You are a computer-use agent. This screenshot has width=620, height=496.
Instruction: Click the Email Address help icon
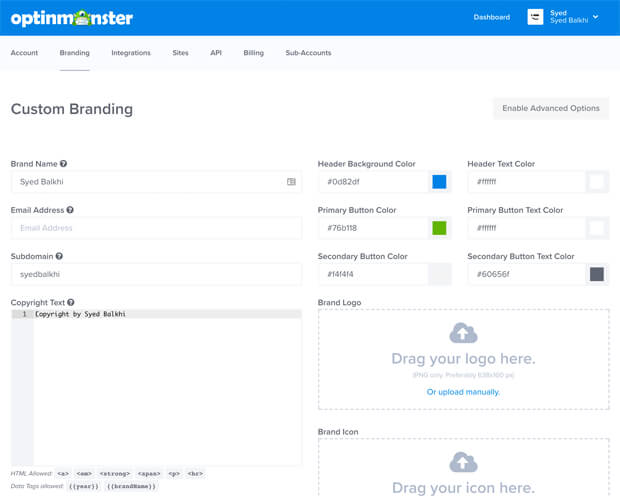(70, 210)
